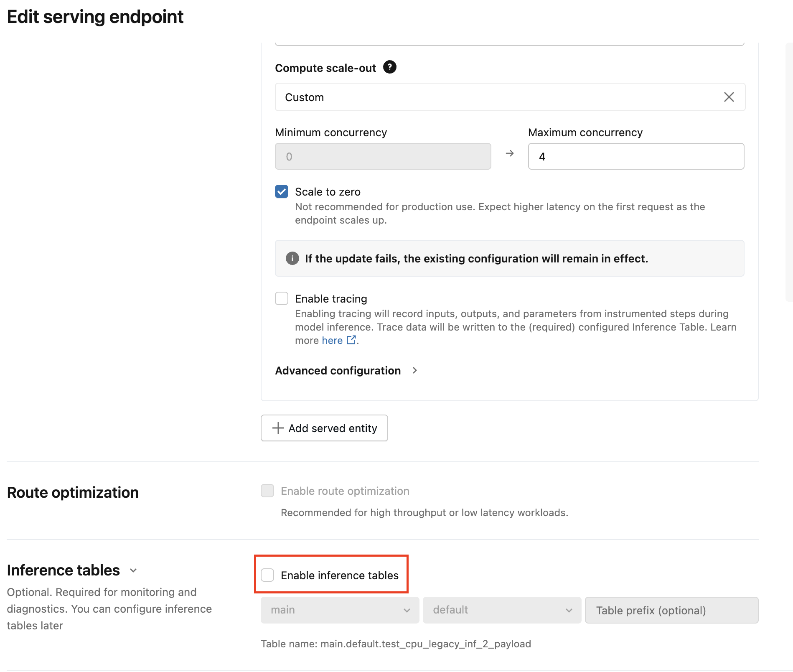Viewport: 793px width, 672px height.
Task: Clear the Custom compute selection
Action: [x=729, y=97]
